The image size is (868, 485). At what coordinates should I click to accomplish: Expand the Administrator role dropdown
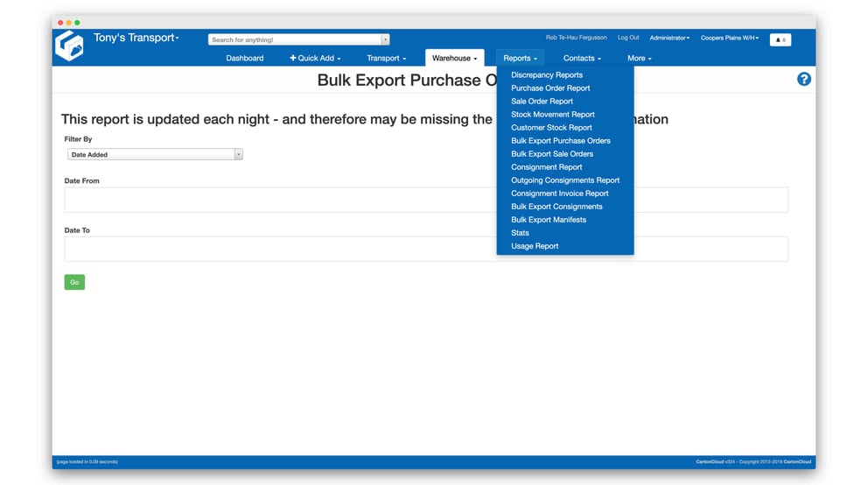[670, 38]
